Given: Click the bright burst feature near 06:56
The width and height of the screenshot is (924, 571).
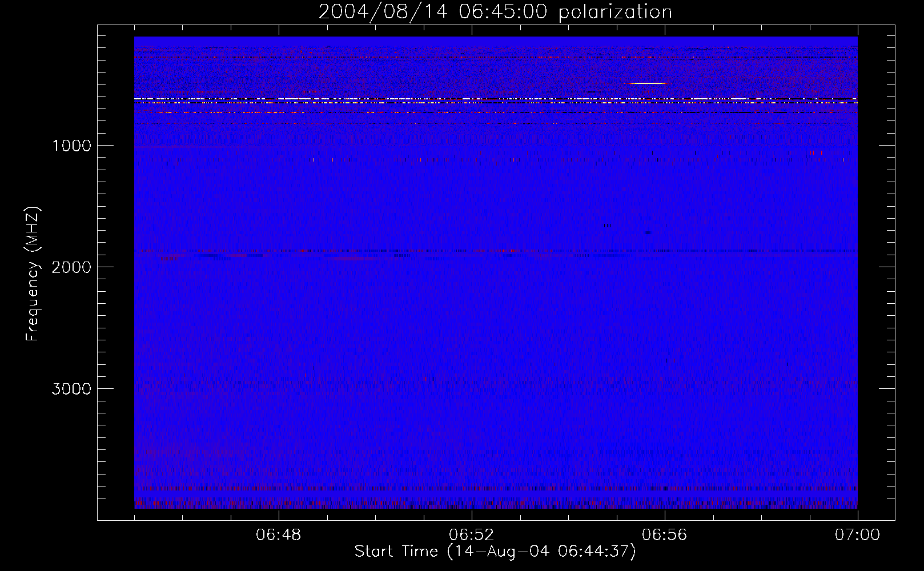Looking at the screenshot, I should click(648, 83).
